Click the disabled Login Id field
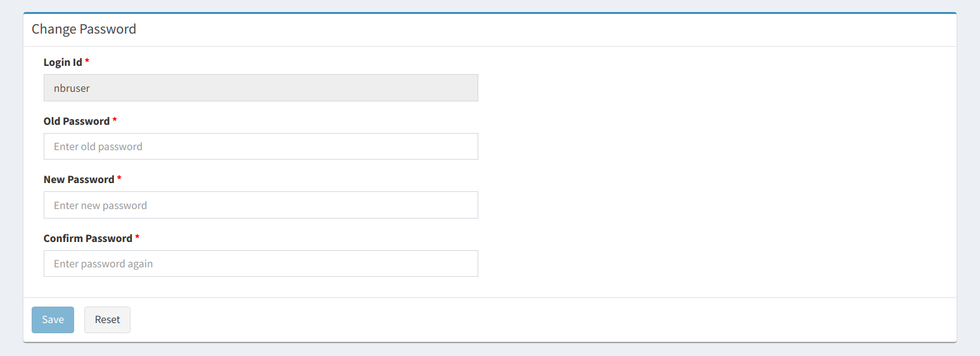The height and width of the screenshot is (356, 980). [260, 88]
